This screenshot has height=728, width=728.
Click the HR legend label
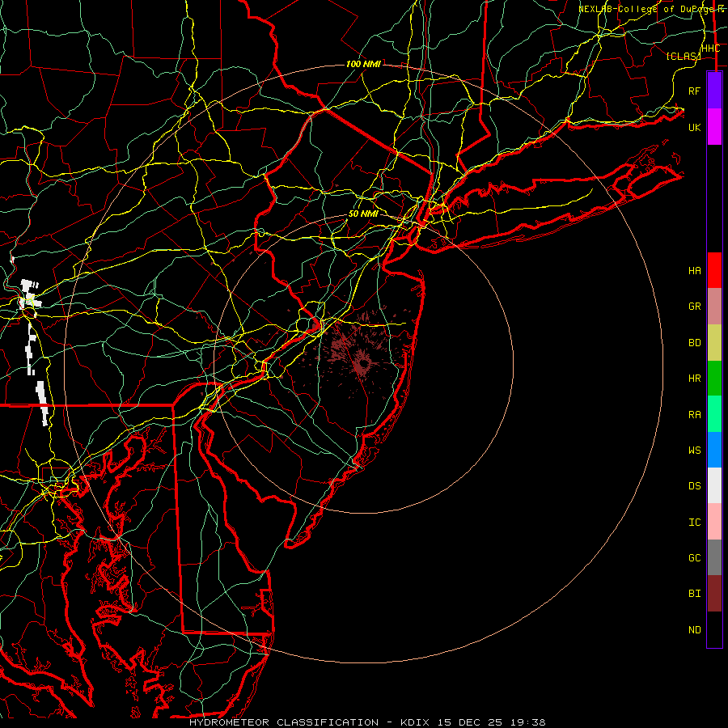695,379
